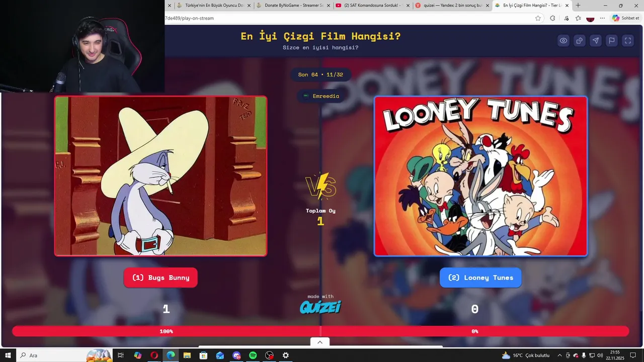This screenshot has width=644, height=362.
Task: Click the media music note toolbar icon
Action: (x=567, y=18)
